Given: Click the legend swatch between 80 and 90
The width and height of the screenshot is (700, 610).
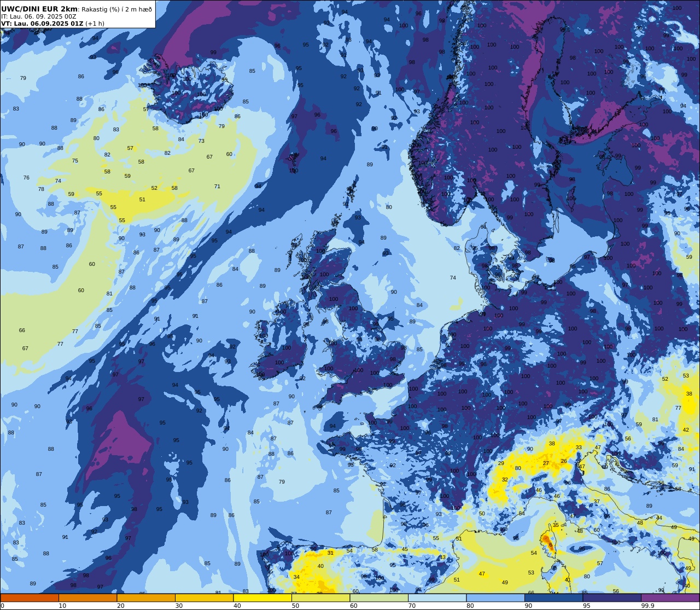Looking at the screenshot, I should (495, 597).
